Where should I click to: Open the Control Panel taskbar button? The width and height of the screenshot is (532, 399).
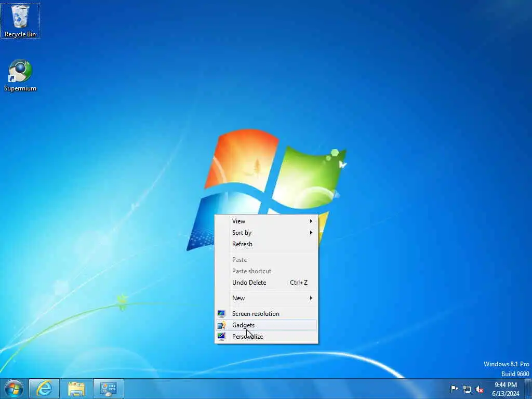109,389
